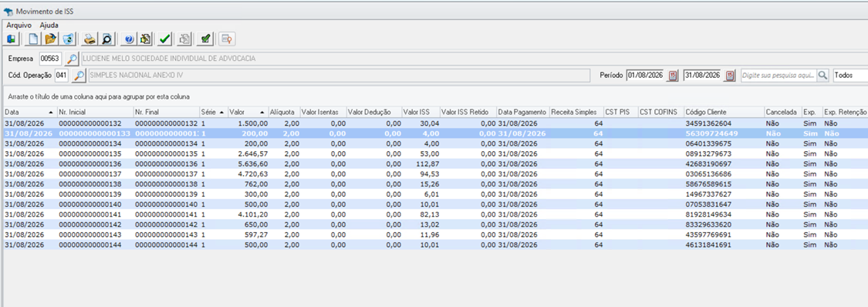The image size is (868, 307).
Task: Click the 'Digite sua pesquisa aqui' search box
Action: (778, 76)
